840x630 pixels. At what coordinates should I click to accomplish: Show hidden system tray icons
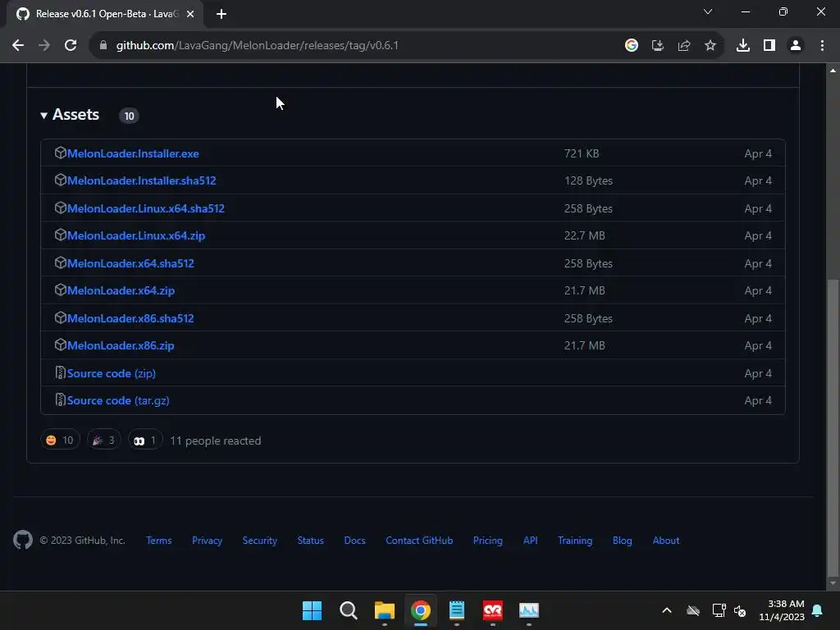(x=667, y=610)
